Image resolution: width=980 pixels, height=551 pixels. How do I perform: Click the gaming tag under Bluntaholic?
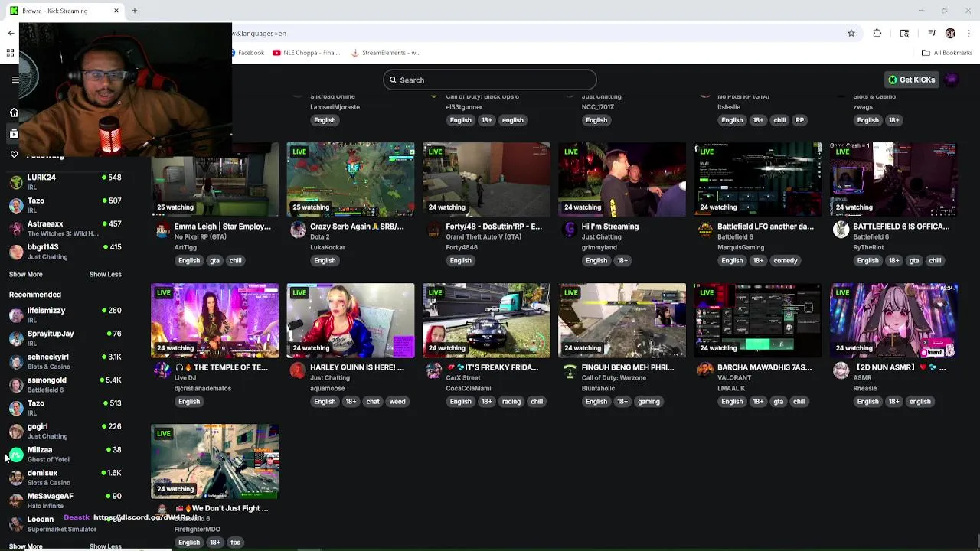648,401
